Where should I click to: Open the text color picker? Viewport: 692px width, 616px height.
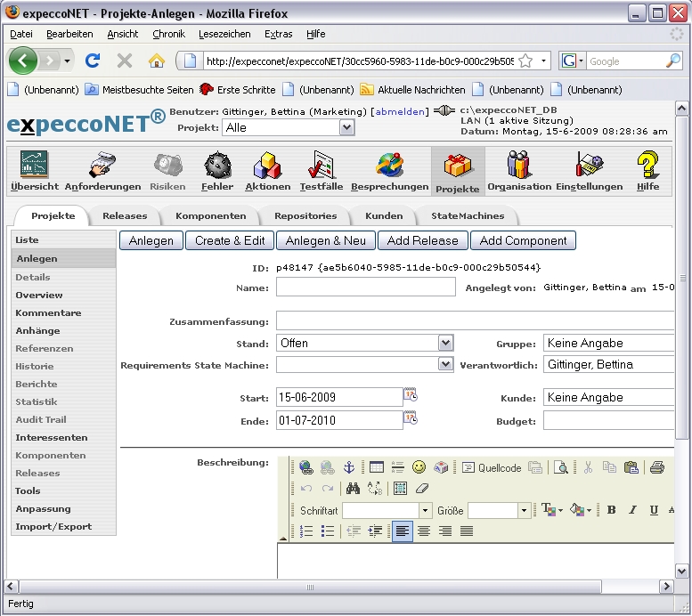(551, 510)
